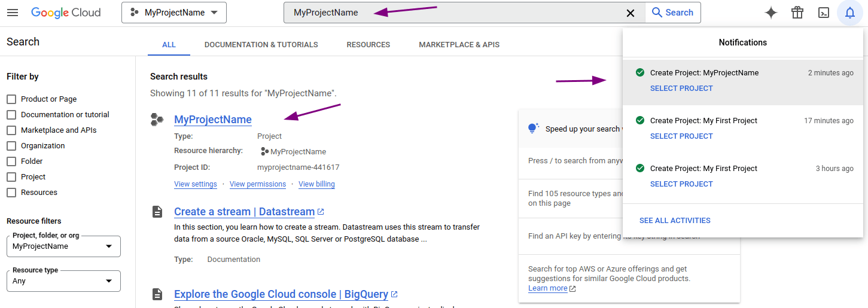Screen dimensions: 868x308
Task: Click the MyProjectName project hexagon icon
Action: [x=157, y=120]
